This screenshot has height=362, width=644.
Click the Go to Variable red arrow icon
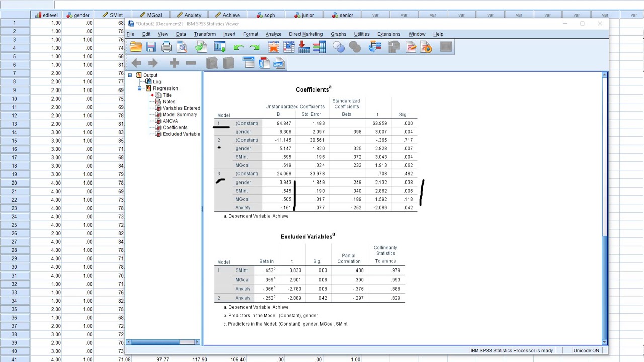coord(304,47)
